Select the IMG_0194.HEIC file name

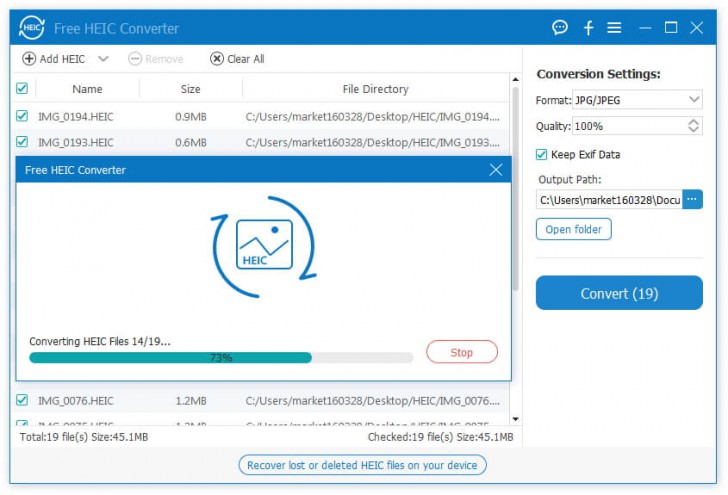coord(76,117)
